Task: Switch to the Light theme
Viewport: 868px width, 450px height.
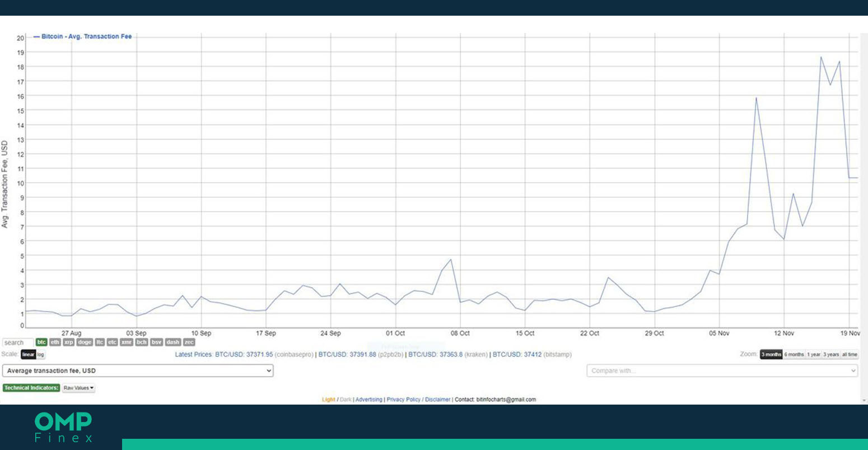Action: click(x=328, y=400)
